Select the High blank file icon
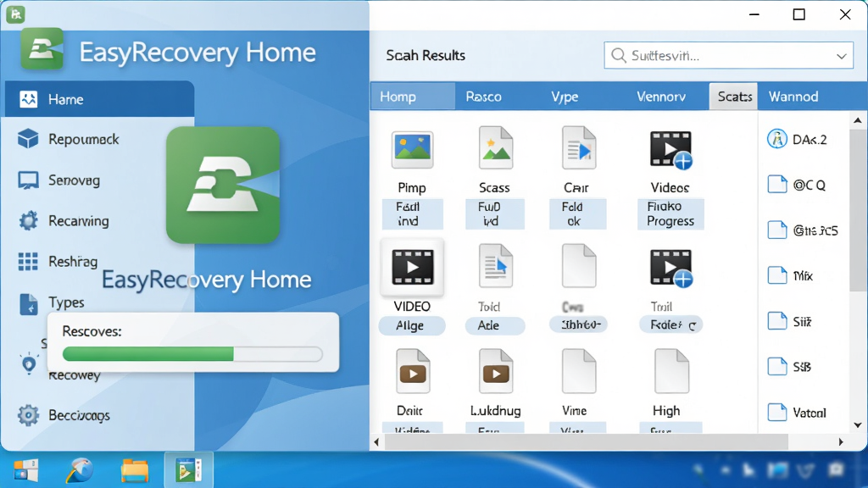This screenshot has height=488, width=868. pyautogui.click(x=671, y=371)
